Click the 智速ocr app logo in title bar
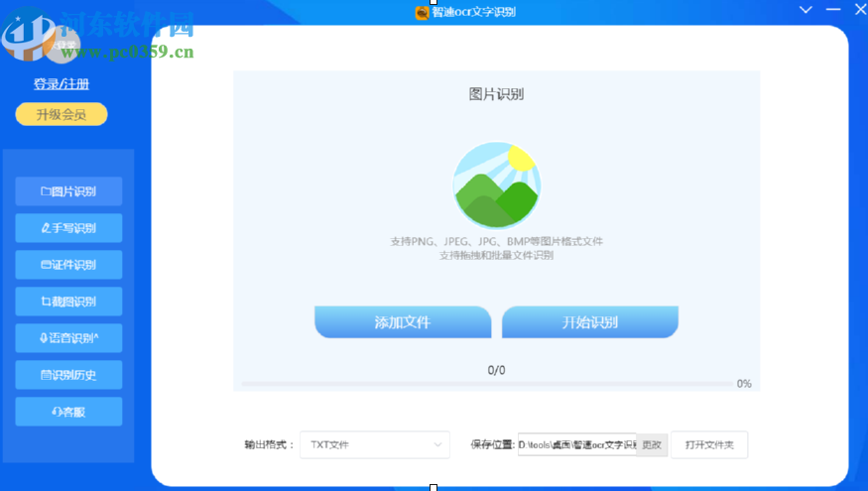 (x=422, y=12)
